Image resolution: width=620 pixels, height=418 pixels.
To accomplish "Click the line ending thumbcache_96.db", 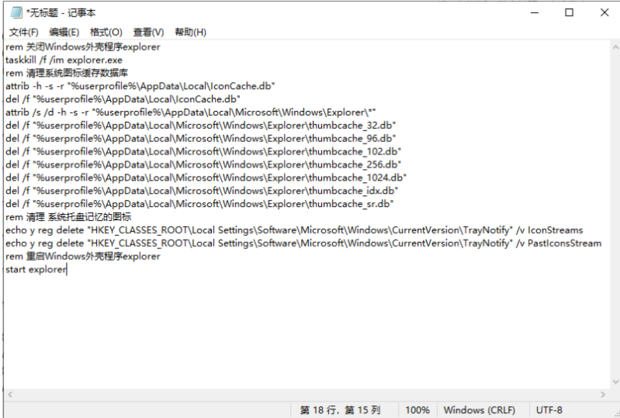I will 201,138.
